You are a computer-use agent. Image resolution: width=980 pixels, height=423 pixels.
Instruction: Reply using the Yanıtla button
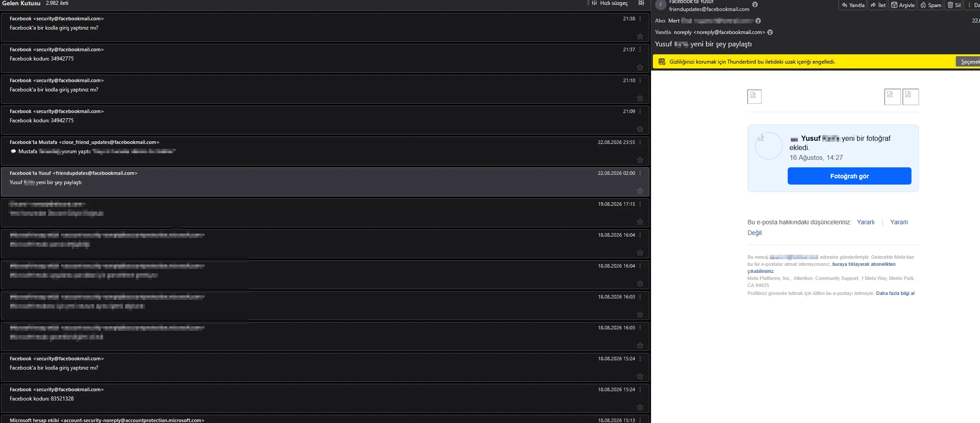click(x=853, y=5)
